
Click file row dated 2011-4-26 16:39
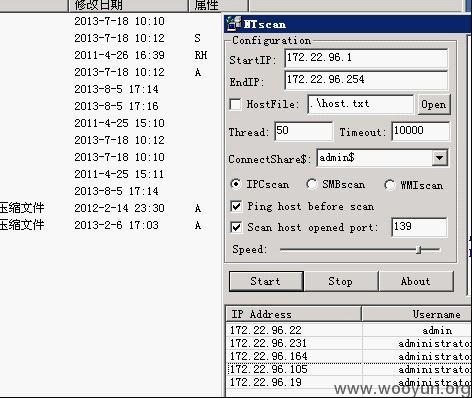pyautogui.click(x=119, y=55)
